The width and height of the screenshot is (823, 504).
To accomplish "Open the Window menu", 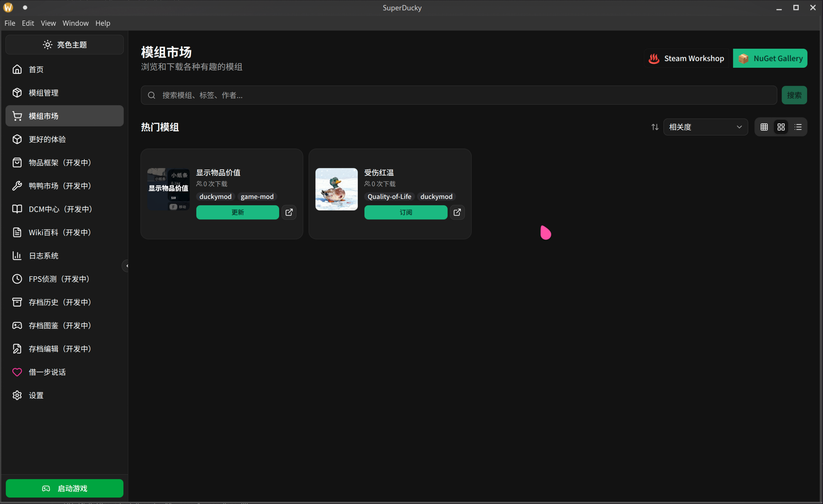I will (75, 23).
